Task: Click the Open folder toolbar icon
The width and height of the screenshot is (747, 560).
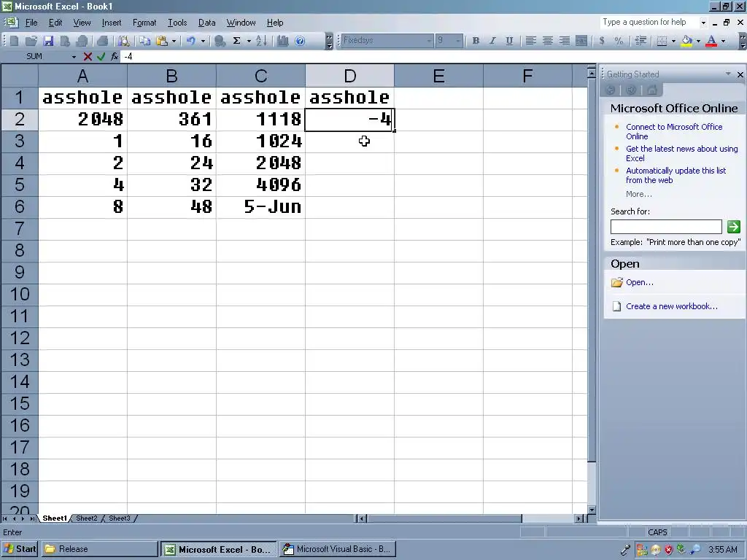Action: [31, 41]
